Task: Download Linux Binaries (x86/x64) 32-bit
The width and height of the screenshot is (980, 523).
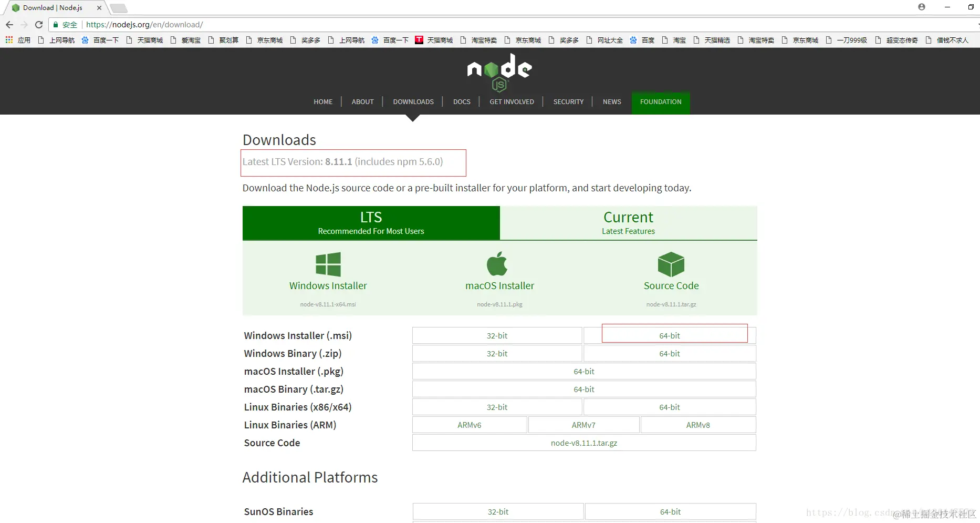Action: point(497,407)
